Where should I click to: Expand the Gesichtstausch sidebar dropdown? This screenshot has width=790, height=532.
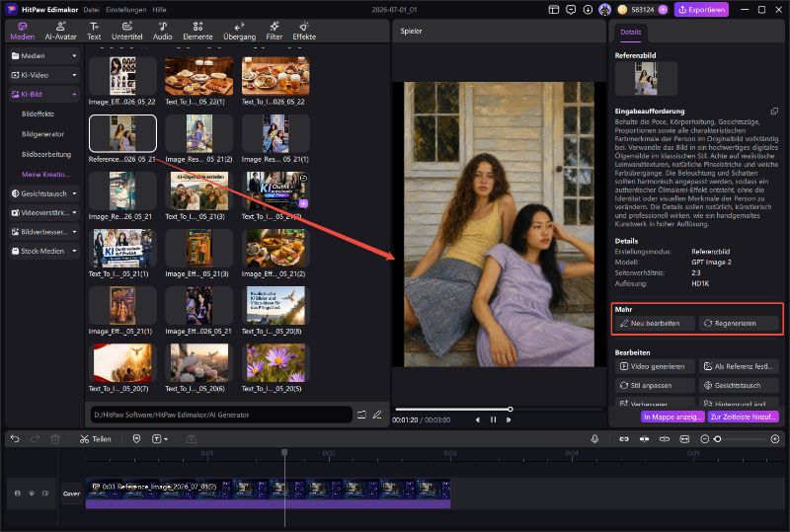[x=43, y=193]
